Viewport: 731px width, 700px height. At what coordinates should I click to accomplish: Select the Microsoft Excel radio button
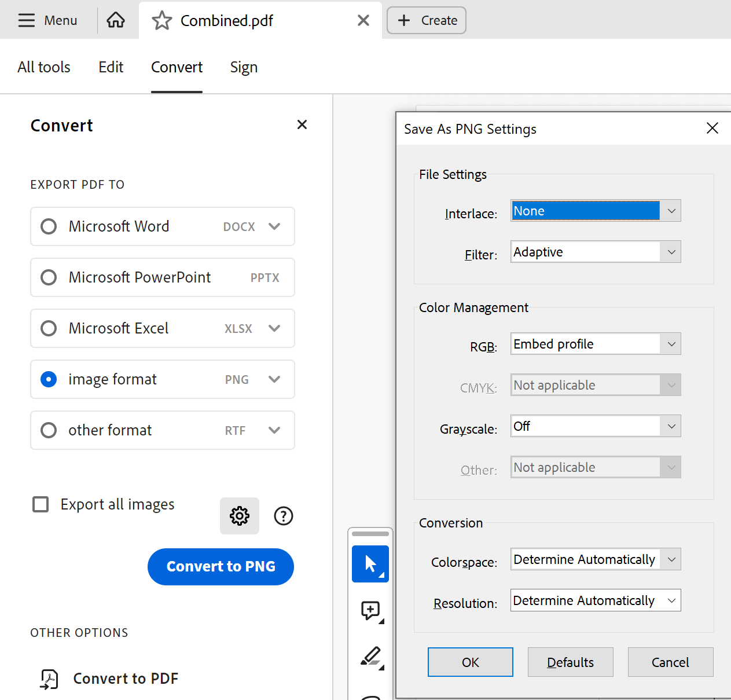coord(49,328)
